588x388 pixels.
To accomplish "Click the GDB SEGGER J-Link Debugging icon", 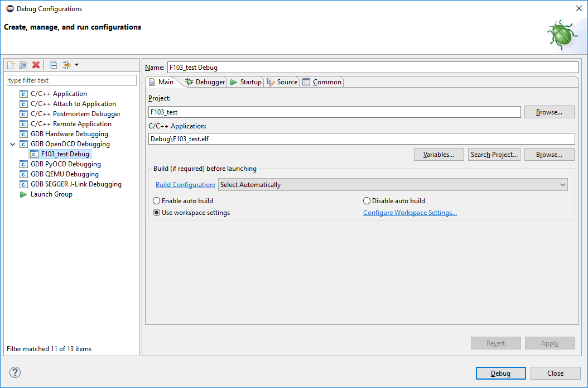I will pyautogui.click(x=23, y=184).
